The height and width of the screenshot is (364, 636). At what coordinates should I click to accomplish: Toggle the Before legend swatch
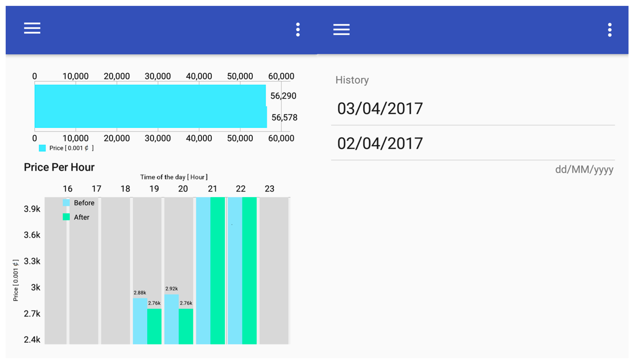66,203
